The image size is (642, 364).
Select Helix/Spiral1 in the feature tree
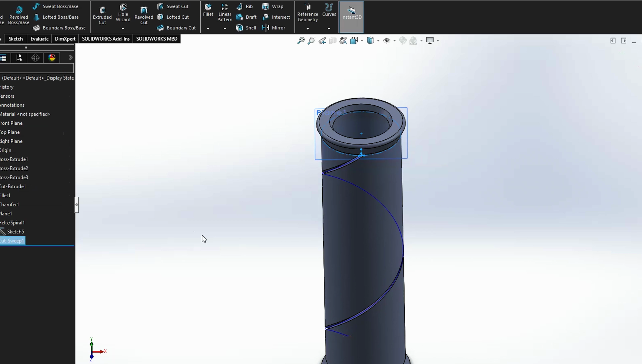12,222
